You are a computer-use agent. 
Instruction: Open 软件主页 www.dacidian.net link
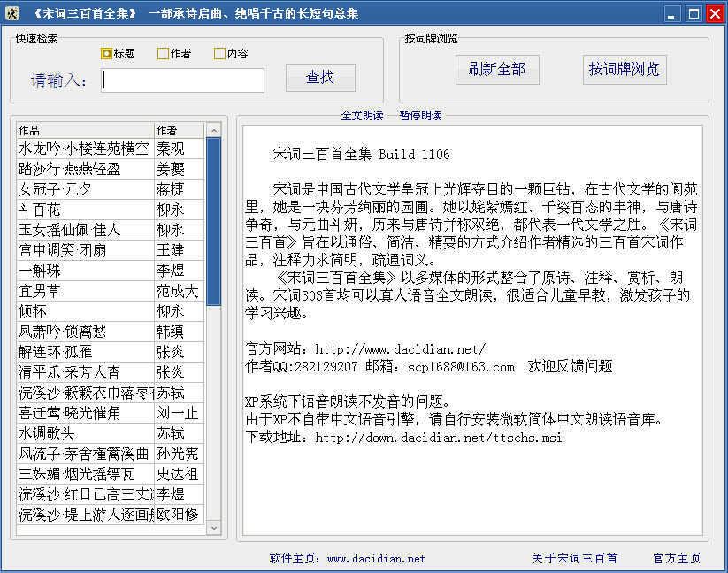click(x=347, y=559)
